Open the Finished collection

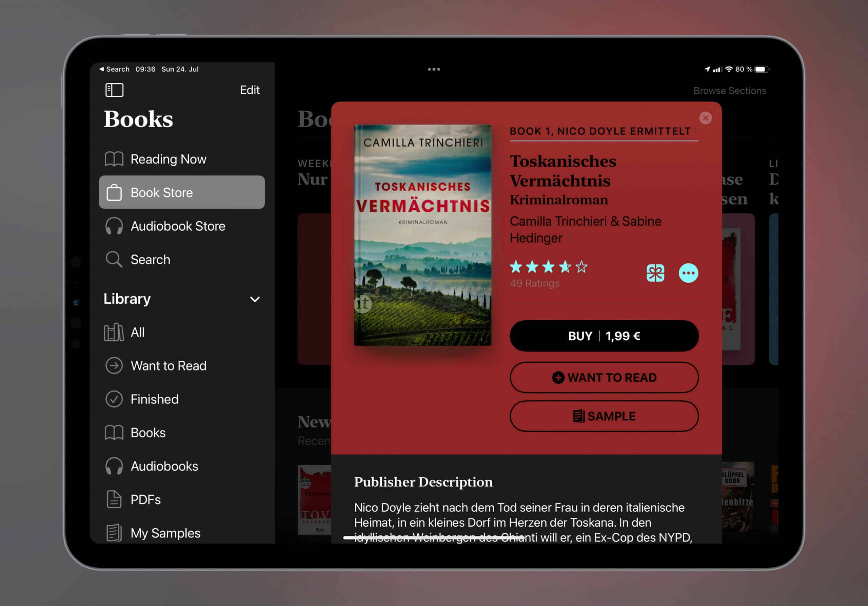[182, 399]
